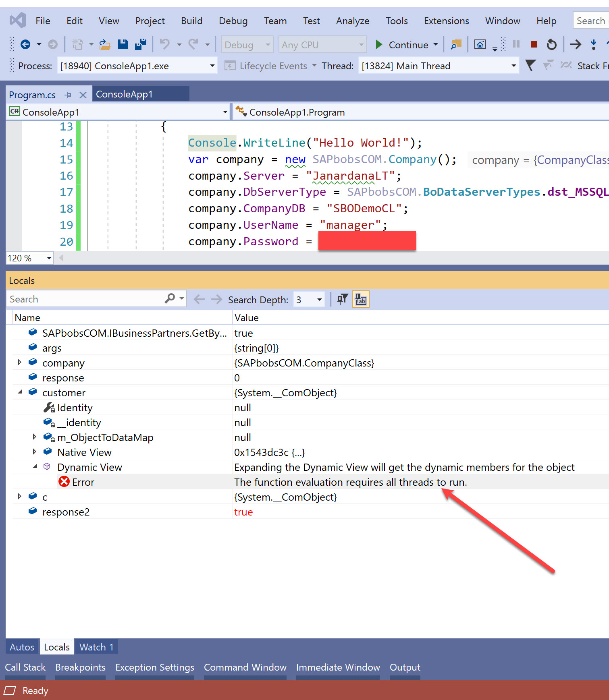
Task: Open the Breakpoints tab
Action: pyautogui.click(x=80, y=667)
